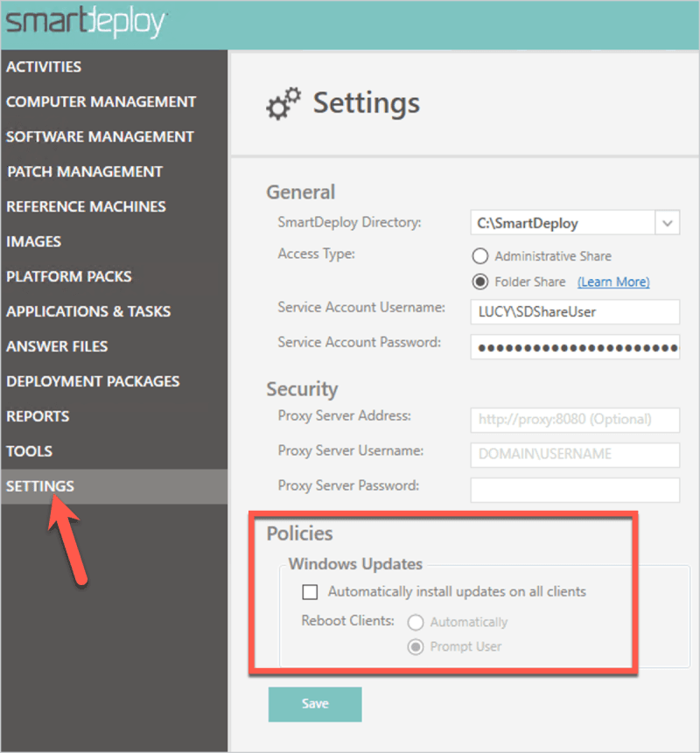
Task: Open the Patch Management section
Action: coord(84,171)
